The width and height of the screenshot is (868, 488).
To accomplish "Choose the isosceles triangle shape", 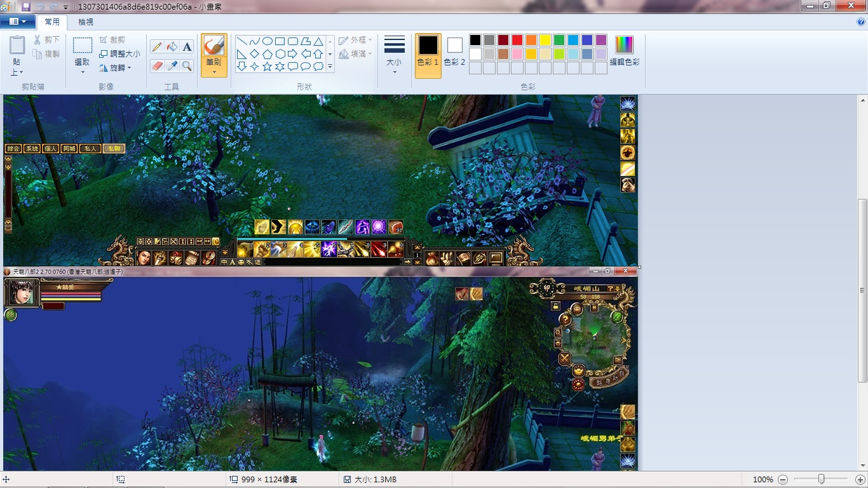I will (318, 41).
